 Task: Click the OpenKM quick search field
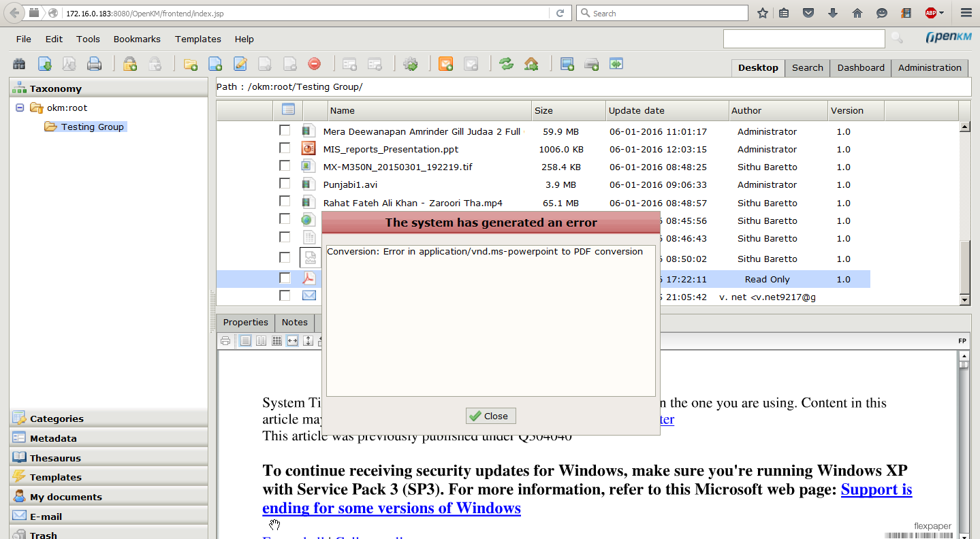point(804,39)
